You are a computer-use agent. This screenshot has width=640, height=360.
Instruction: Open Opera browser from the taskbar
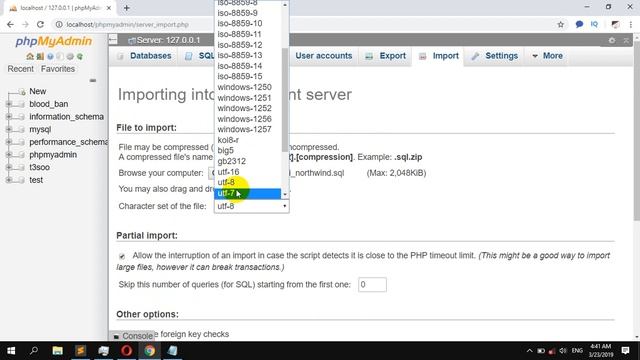point(127,351)
